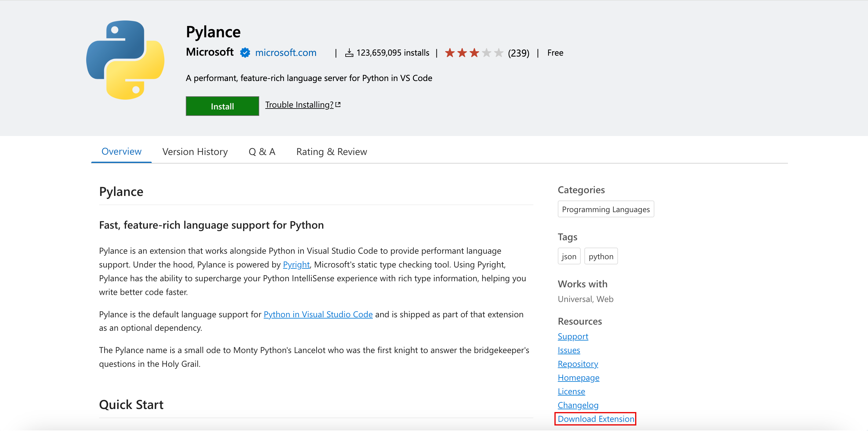Click the installs download icon
The width and height of the screenshot is (868, 431).
(x=349, y=53)
